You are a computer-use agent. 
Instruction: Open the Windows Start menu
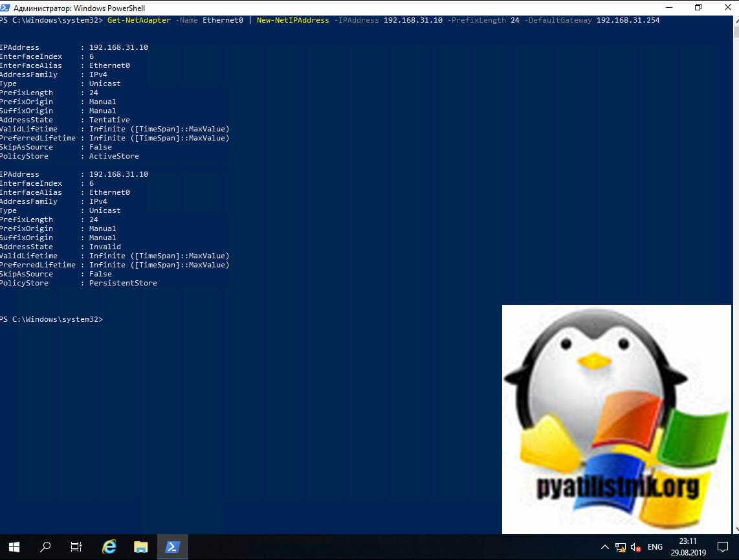(x=14, y=547)
